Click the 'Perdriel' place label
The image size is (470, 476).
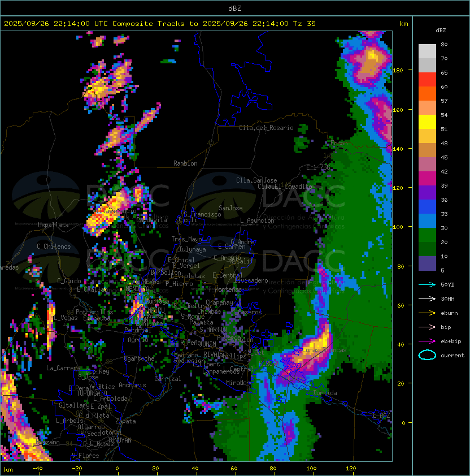coord(138,330)
